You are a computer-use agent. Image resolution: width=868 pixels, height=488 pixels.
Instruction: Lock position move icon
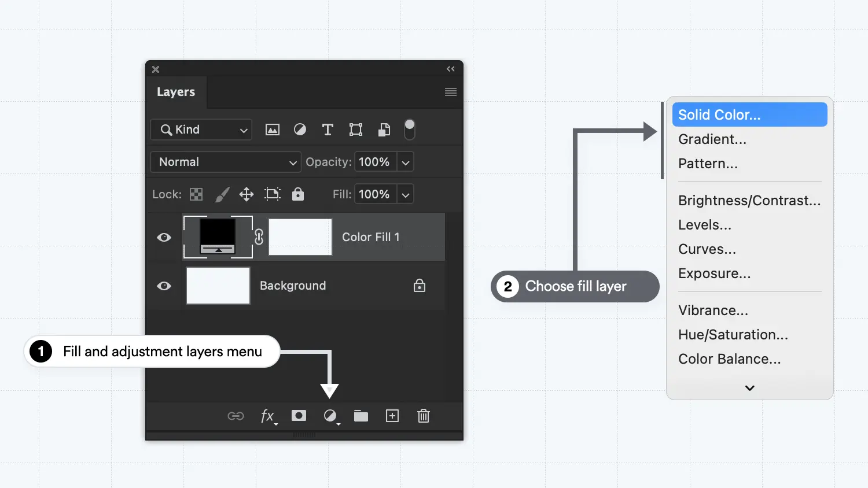[247, 194]
